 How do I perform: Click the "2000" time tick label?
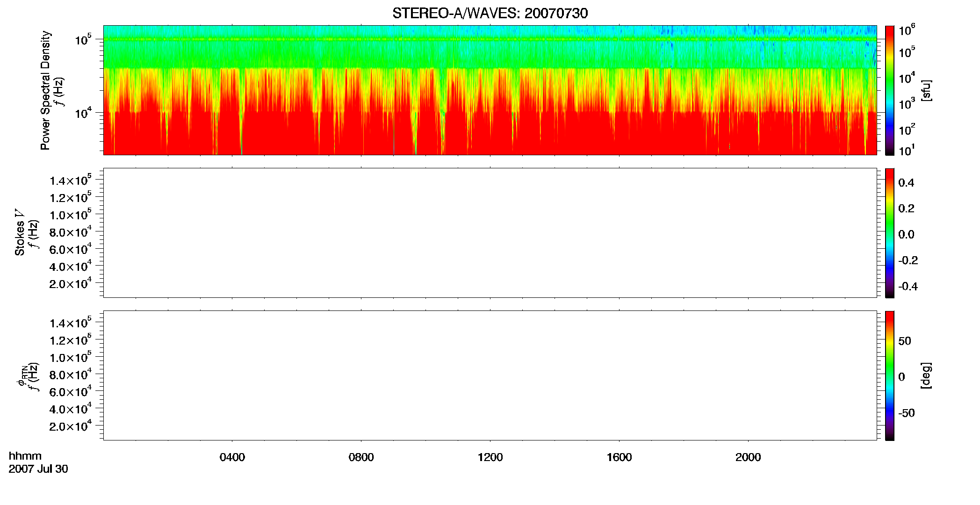(748, 457)
